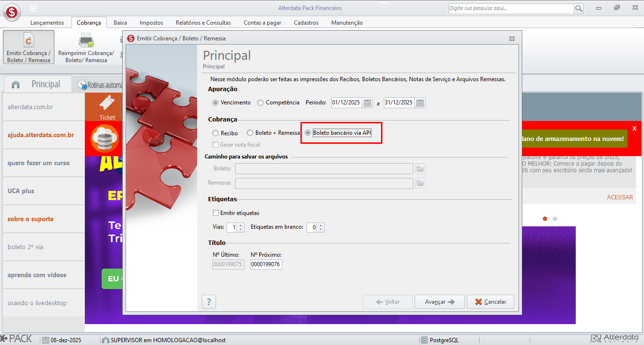Open alterdata.com.br sidebar link
The width and height of the screenshot is (644, 345).
click(x=44, y=107)
